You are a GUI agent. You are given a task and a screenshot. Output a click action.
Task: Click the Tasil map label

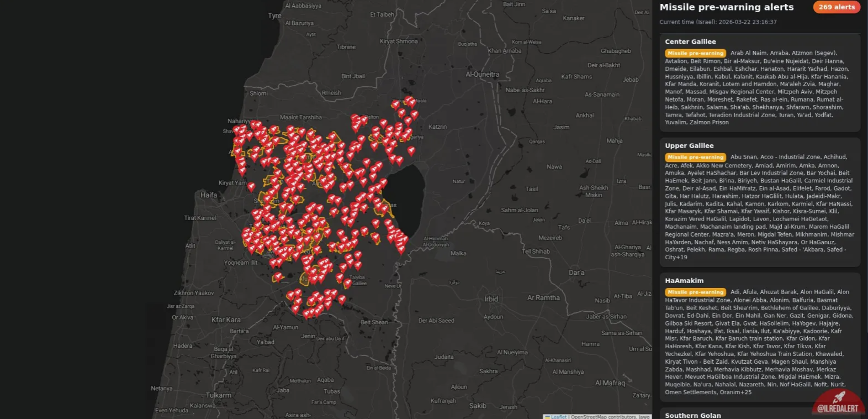tap(532, 189)
